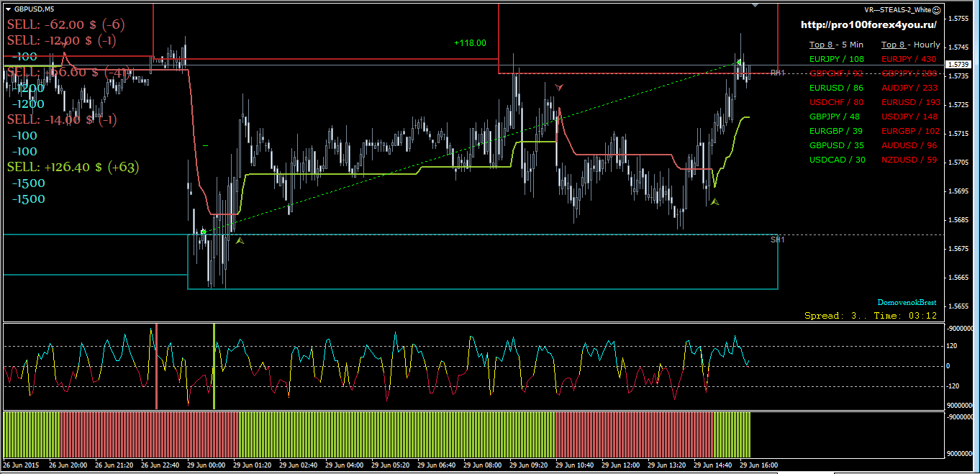Screen dimensions: 980x474
Task: Click the +118.00 profit label
Action: (x=470, y=43)
